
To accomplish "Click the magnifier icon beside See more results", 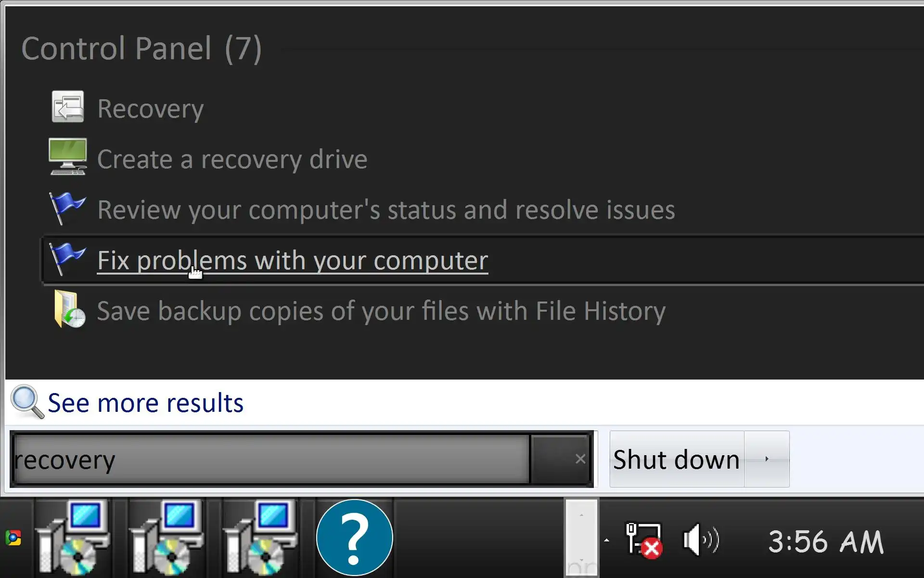I will [27, 402].
